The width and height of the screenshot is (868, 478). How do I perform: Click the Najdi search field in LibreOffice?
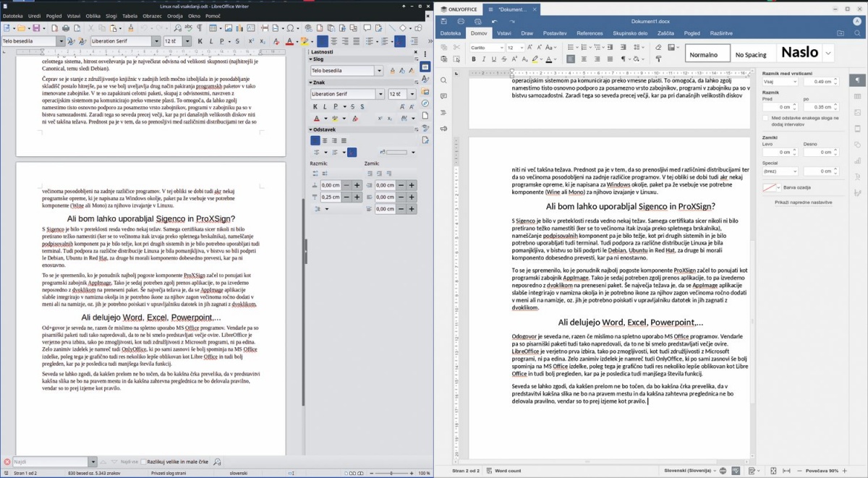click(x=50, y=461)
